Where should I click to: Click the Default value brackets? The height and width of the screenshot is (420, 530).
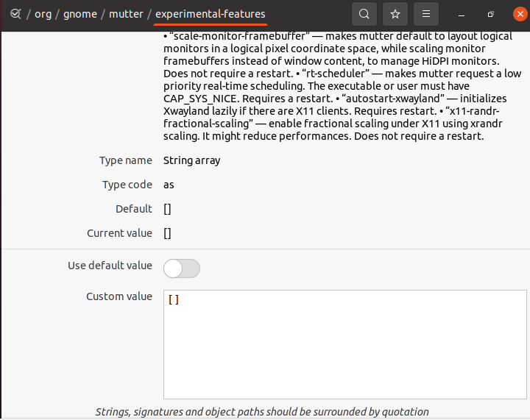tap(167, 209)
